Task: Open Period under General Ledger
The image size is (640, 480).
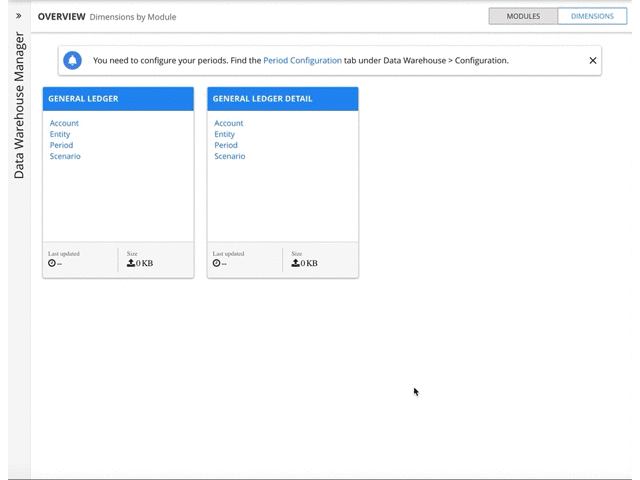Action: point(61,145)
